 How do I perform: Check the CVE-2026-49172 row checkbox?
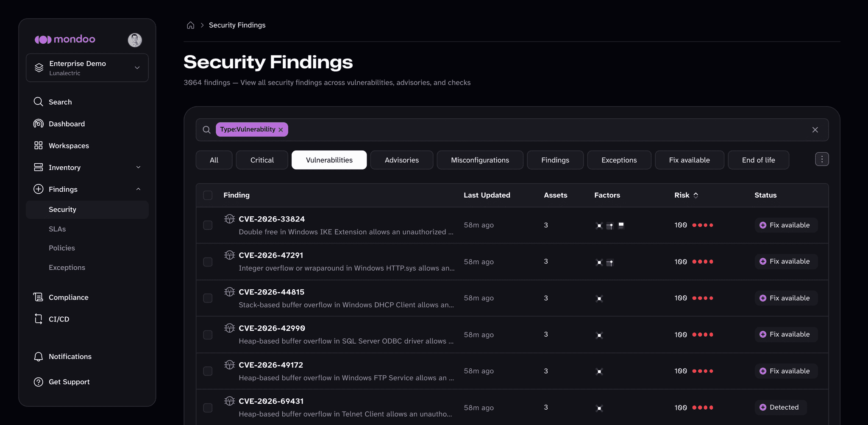click(208, 371)
